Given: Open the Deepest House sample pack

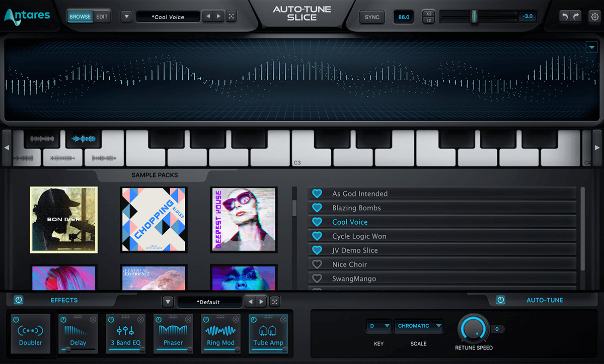Looking at the screenshot, I should click(244, 219).
